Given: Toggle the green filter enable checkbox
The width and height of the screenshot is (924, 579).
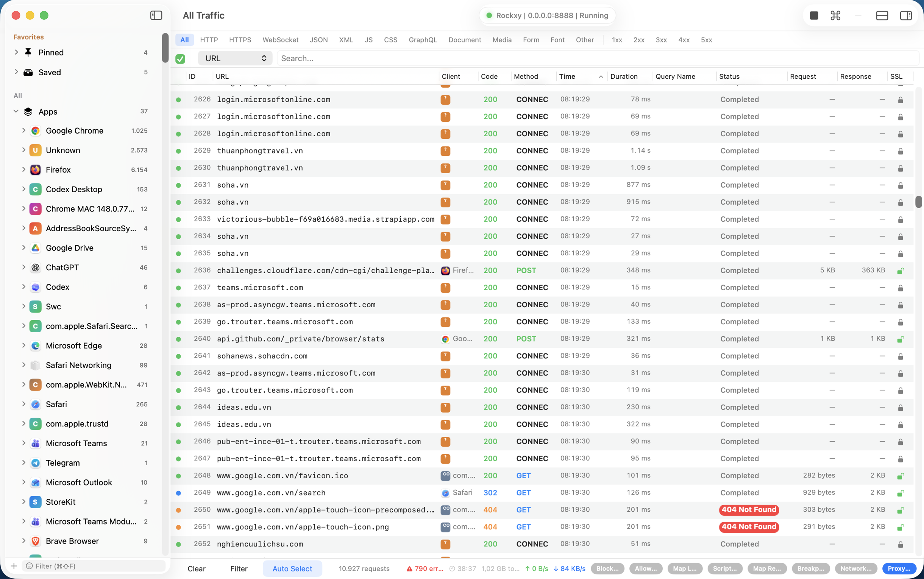Looking at the screenshot, I should pos(180,59).
